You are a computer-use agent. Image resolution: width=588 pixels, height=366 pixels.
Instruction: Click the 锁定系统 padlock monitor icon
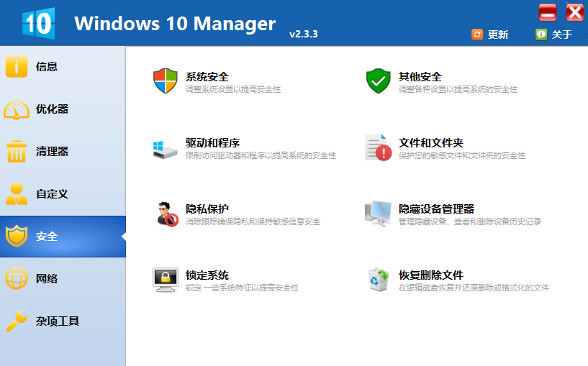coord(166,280)
